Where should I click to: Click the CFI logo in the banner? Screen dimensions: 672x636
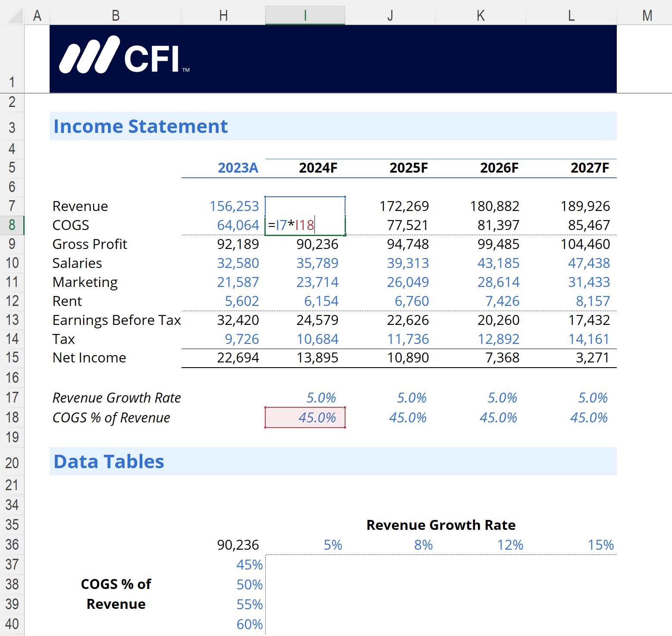124,56
